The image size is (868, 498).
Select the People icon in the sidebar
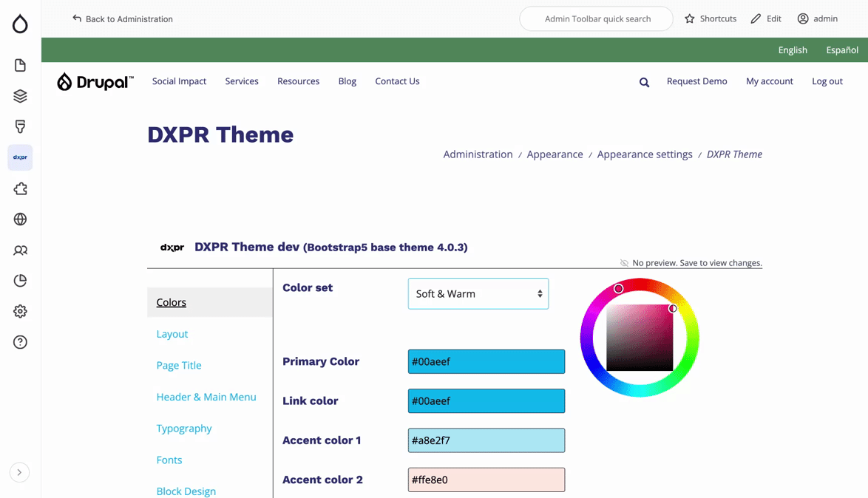19,250
